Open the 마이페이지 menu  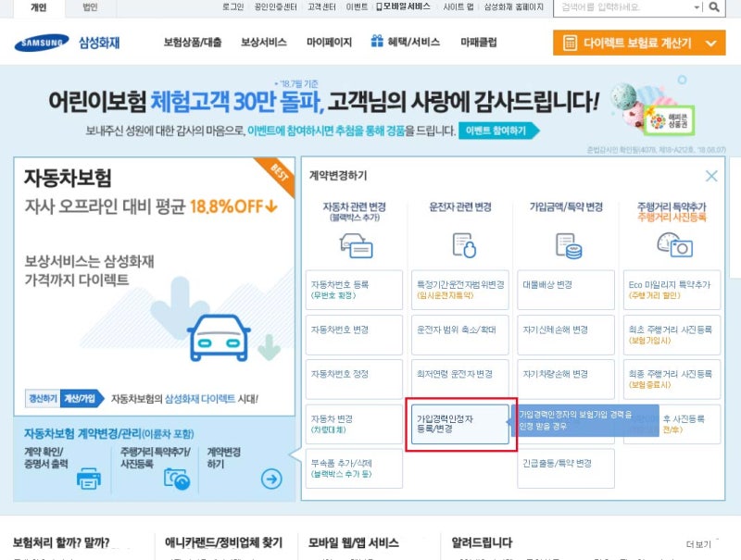[x=329, y=43]
